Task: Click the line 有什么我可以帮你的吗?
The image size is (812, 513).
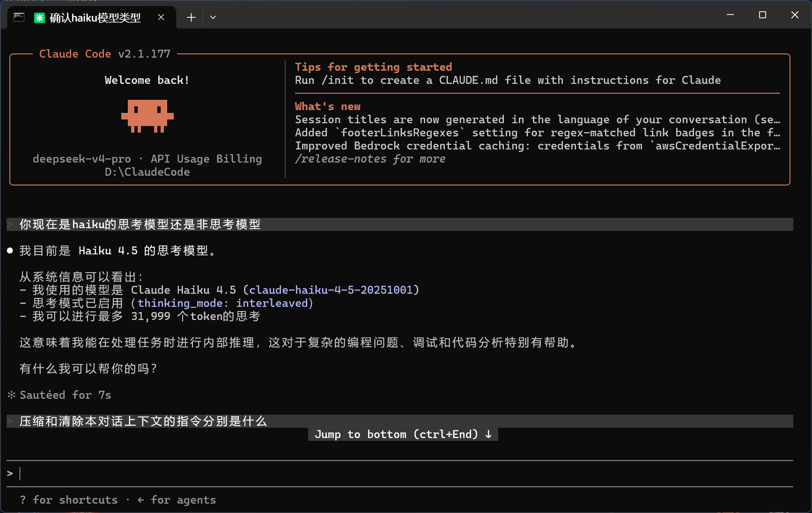Action: tap(88, 369)
